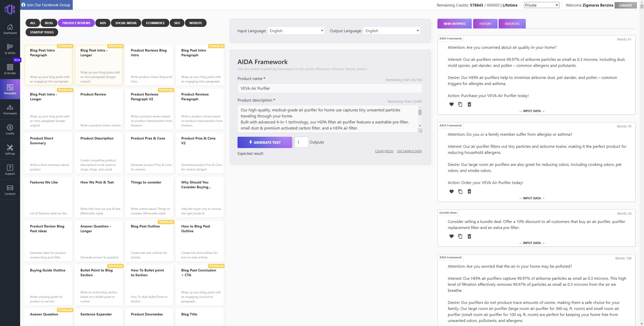Open the Dashboard sidebar icon
The height and width of the screenshot is (326, 644).
[10, 29]
